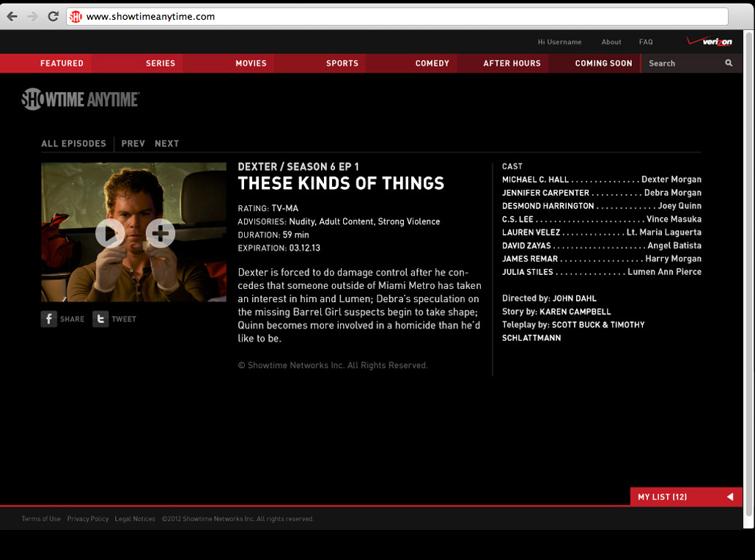
Task: Open the Privacy Policy link
Action: (x=88, y=519)
